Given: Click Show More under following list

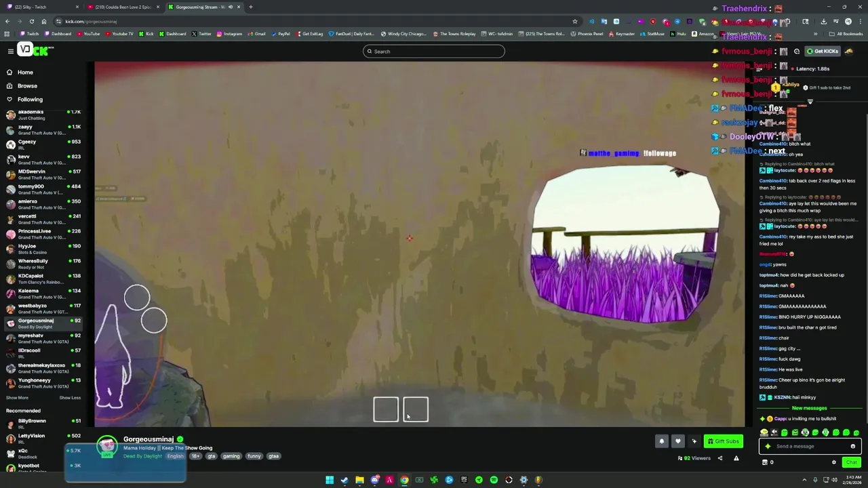Looking at the screenshot, I should click(17, 398).
